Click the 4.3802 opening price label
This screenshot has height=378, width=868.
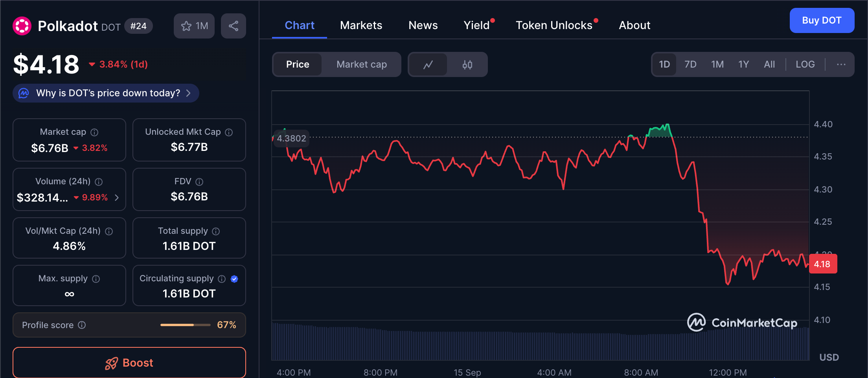pos(291,138)
